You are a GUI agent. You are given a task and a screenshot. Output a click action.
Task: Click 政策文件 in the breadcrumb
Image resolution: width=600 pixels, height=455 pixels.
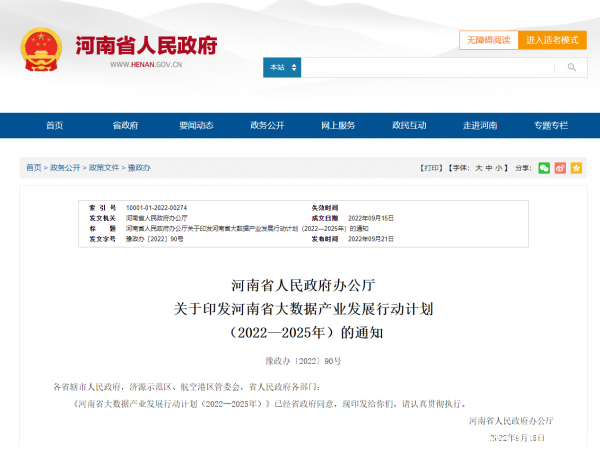[103, 168]
